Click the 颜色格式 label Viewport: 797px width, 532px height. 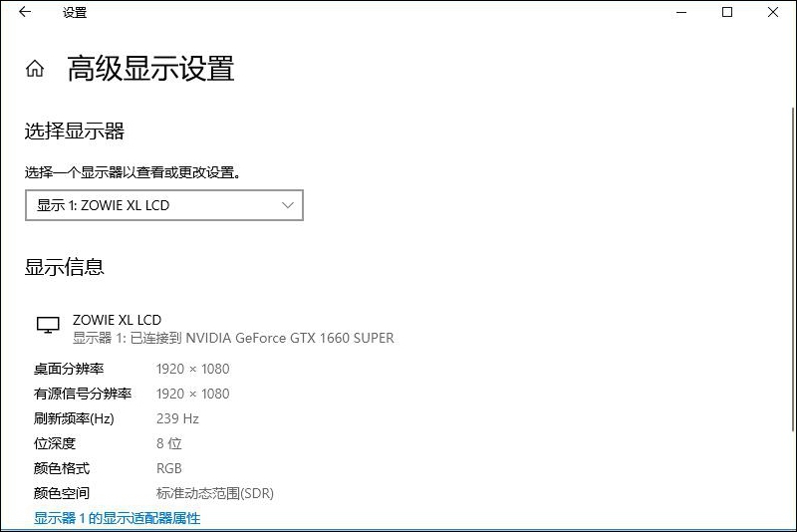[62, 468]
